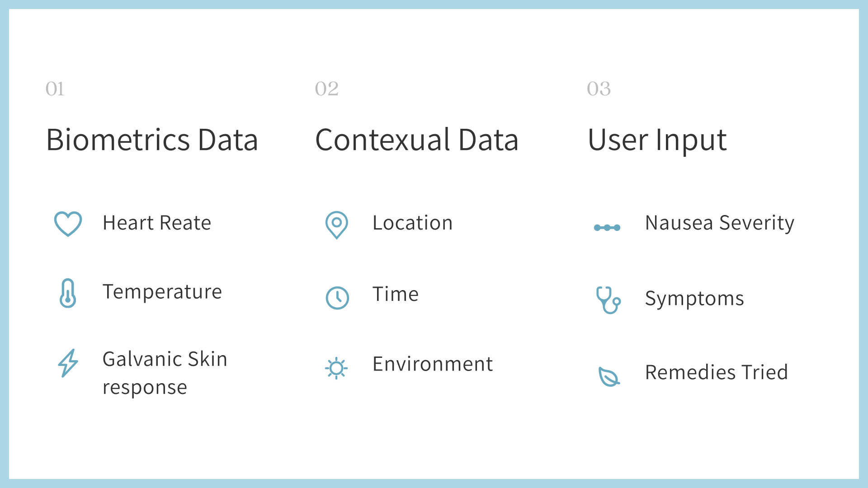This screenshot has height=488, width=868.
Task: Click the thermometer icon for Temperature
Action: (68, 293)
